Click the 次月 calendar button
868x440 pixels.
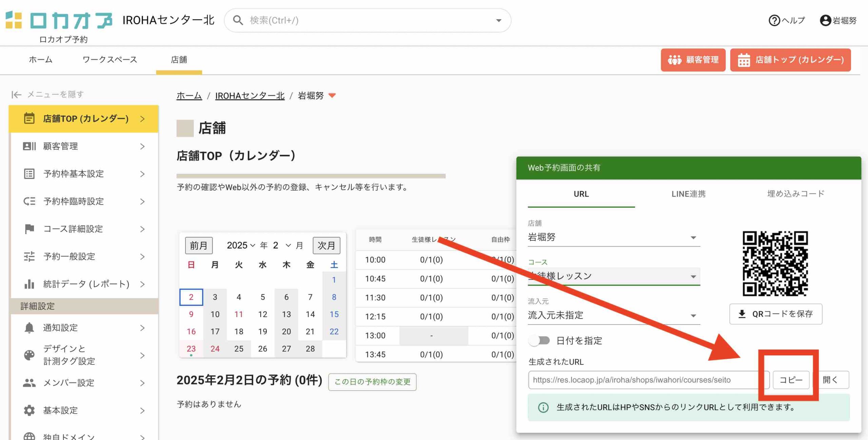click(x=326, y=245)
